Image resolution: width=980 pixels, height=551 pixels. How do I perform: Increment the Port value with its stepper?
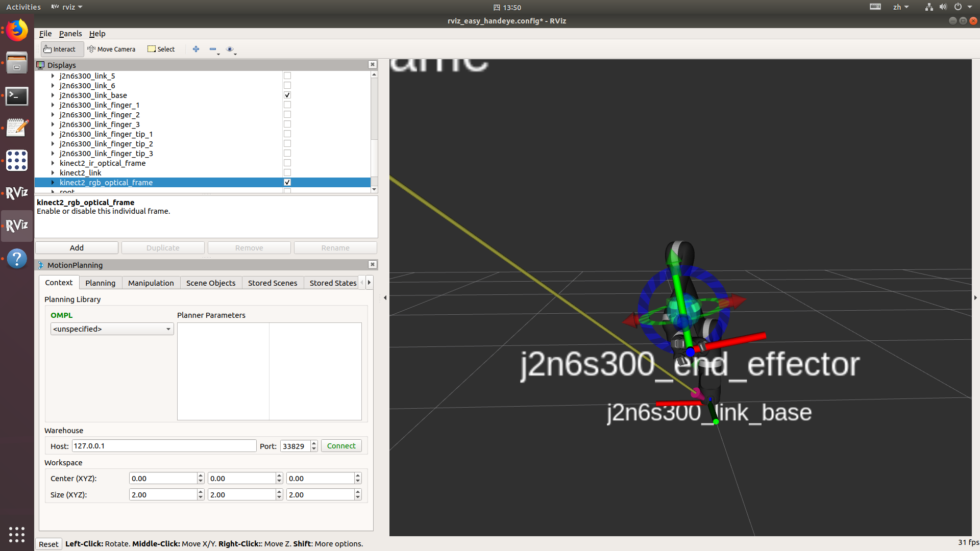(x=313, y=443)
